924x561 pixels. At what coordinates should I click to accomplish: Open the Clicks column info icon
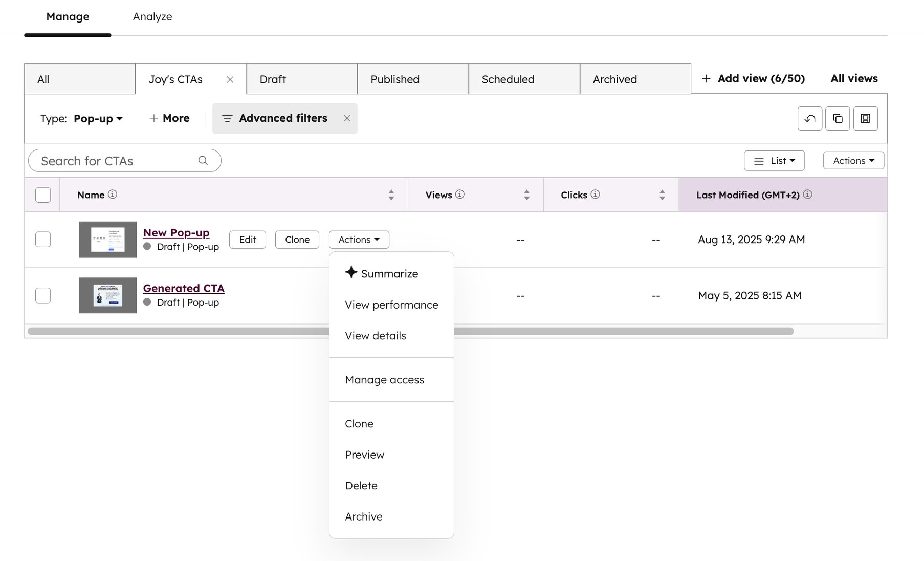[x=595, y=195]
